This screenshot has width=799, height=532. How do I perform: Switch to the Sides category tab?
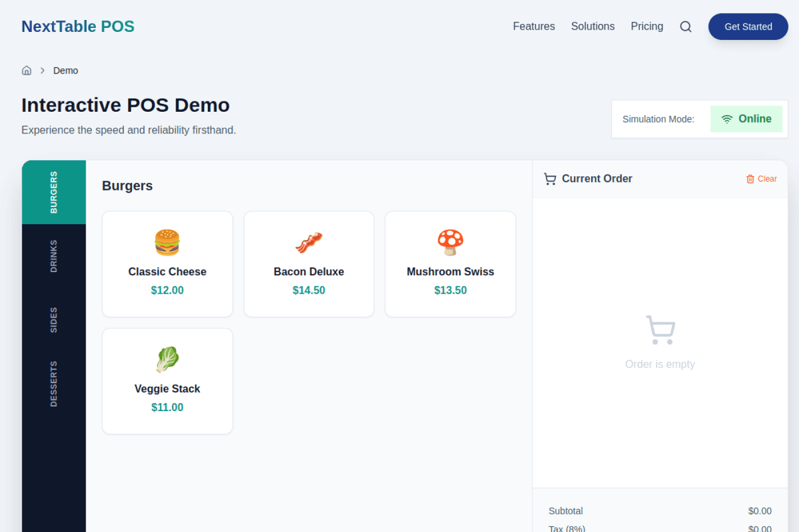(x=54, y=320)
